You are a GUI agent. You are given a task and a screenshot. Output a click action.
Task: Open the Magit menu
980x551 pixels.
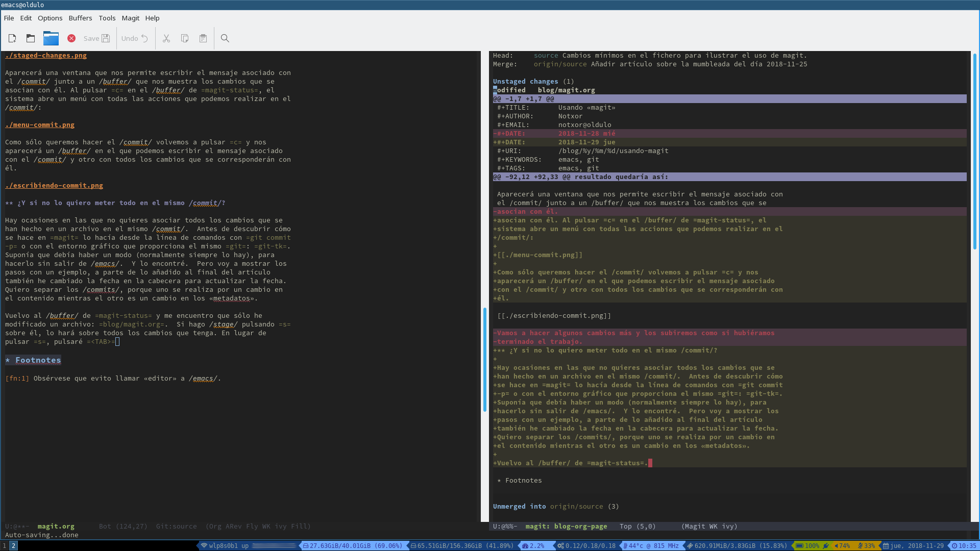coord(131,18)
